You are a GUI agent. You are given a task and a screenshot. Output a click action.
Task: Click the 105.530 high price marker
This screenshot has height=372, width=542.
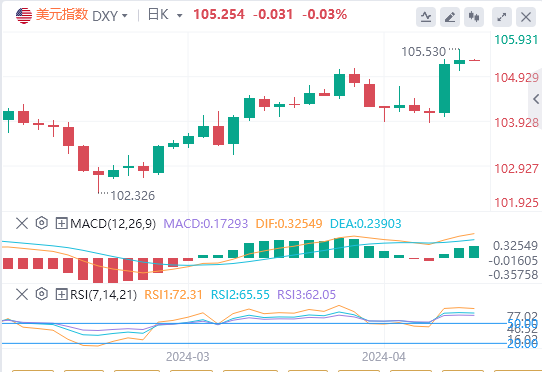point(424,52)
